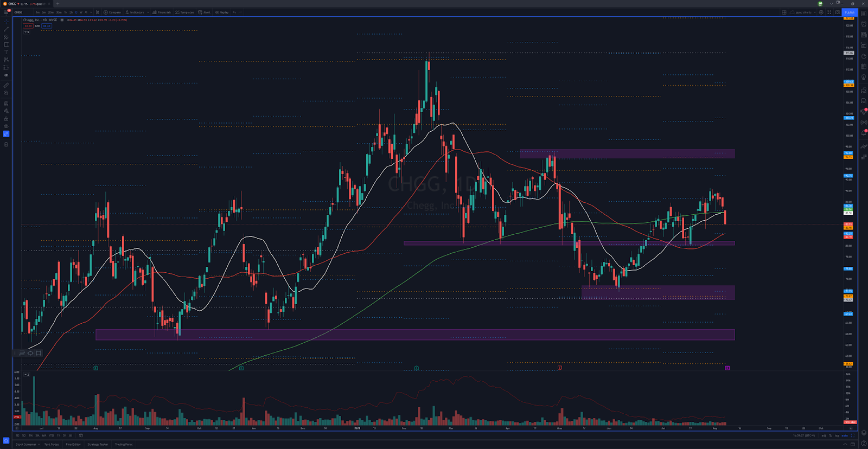Image resolution: width=868 pixels, height=449 pixels.
Task: Open indicator Templates
Action: point(184,12)
